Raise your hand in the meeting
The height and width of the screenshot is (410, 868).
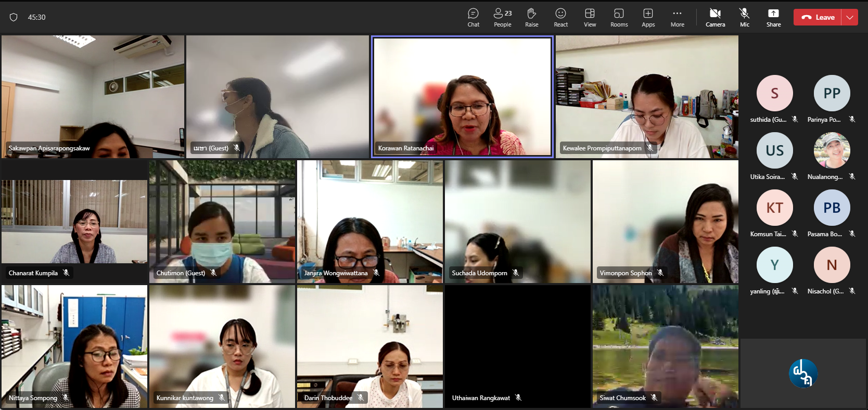[x=531, y=17]
